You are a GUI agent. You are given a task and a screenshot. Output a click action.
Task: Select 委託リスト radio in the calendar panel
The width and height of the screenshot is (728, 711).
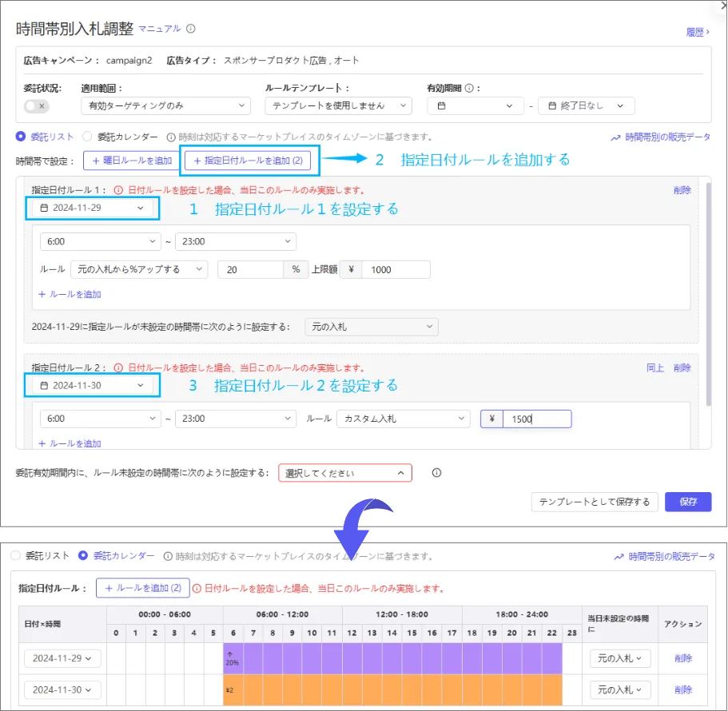click(15, 555)
